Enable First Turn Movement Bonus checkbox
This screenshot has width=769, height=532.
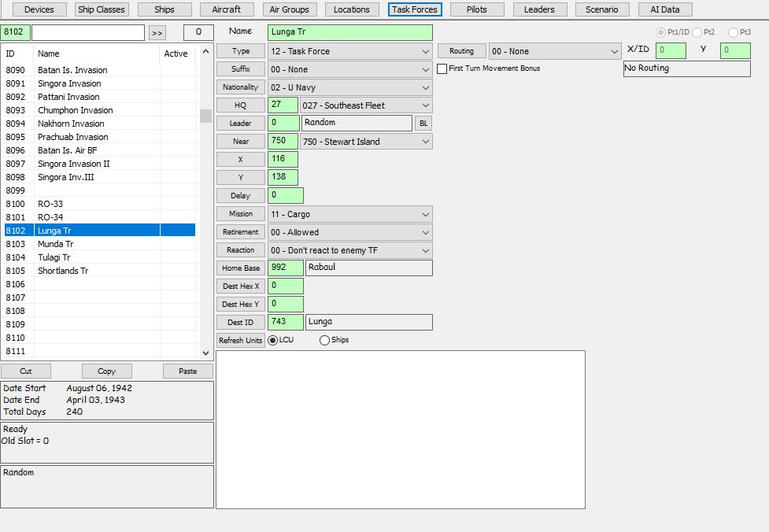pos(442,68)
